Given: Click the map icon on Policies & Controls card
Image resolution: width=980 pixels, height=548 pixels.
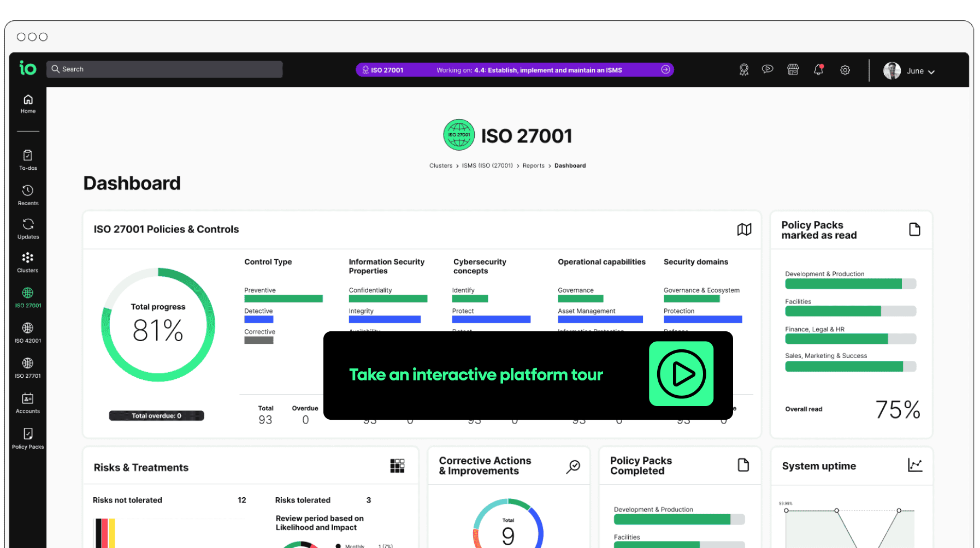Looking at the screenshot, I should tap(744, 229).
